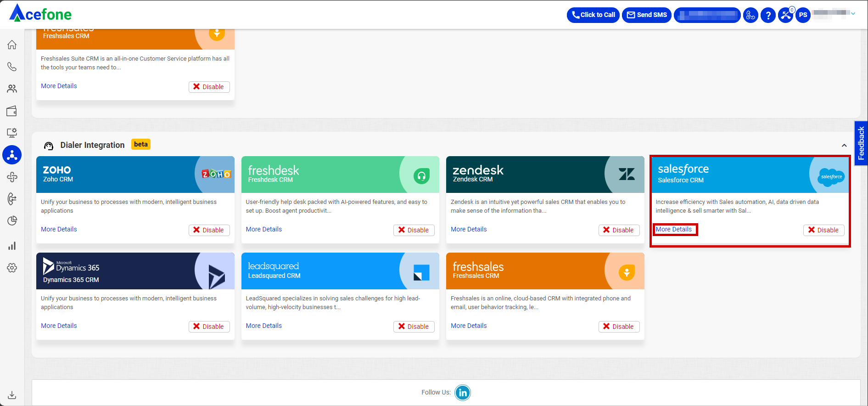Open the pie chart reports icon
The width and height of the screenshot is (868, 406).
point(12,221)
